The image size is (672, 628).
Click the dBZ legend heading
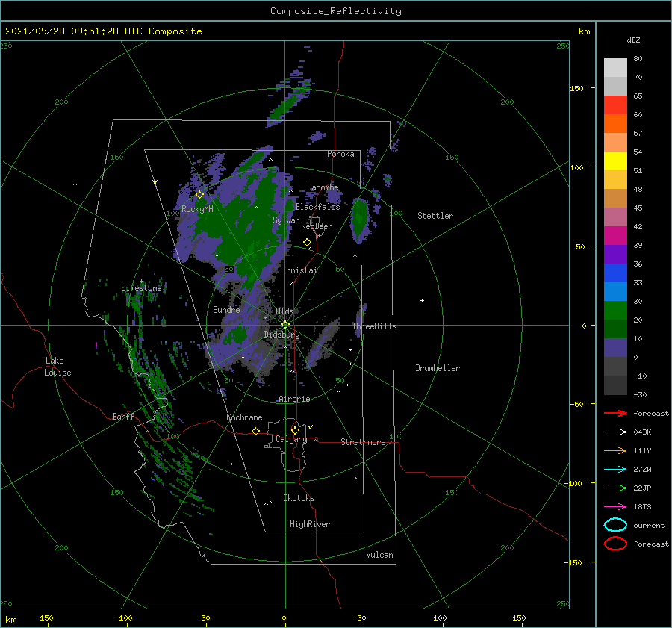coord(633,40)
